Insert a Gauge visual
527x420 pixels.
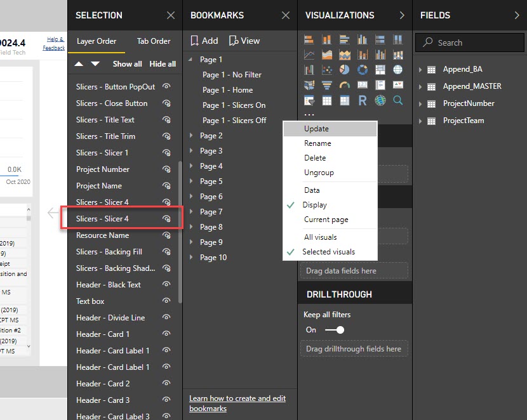345,84
